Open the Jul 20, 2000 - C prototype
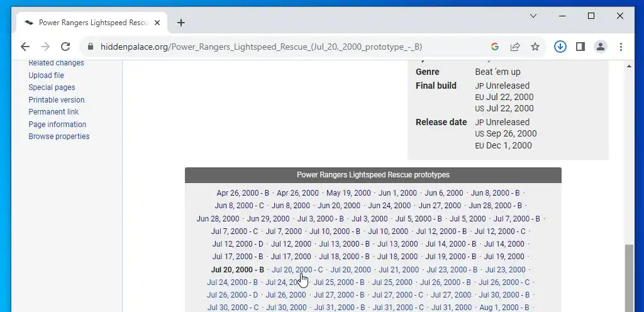Image resolution: width=644 pixels, height=312 pixels. 297,270
